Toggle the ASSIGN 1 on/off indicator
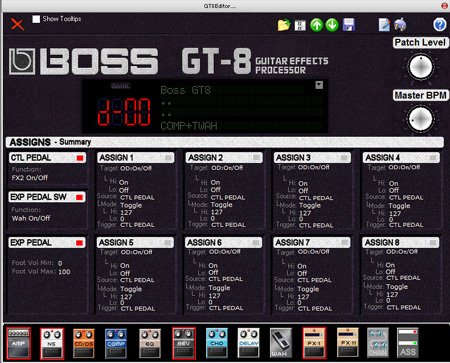The image size is (450, 363). pos(169,158)
